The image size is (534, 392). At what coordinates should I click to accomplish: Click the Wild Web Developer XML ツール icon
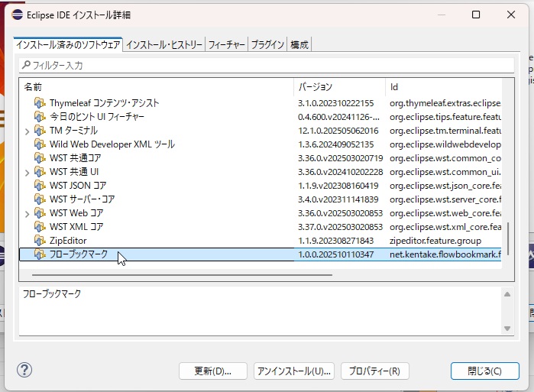tap(40, 144)
